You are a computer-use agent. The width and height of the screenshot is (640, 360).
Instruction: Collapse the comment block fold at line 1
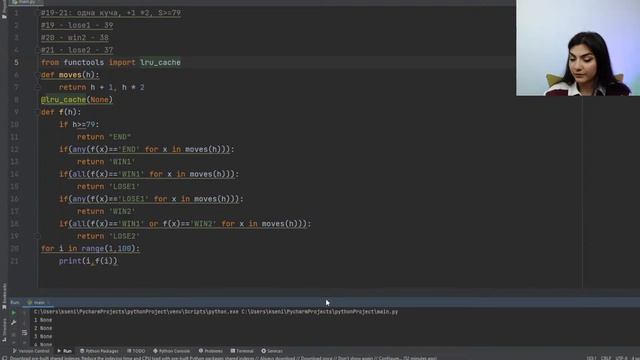click(x=37, y=13)
